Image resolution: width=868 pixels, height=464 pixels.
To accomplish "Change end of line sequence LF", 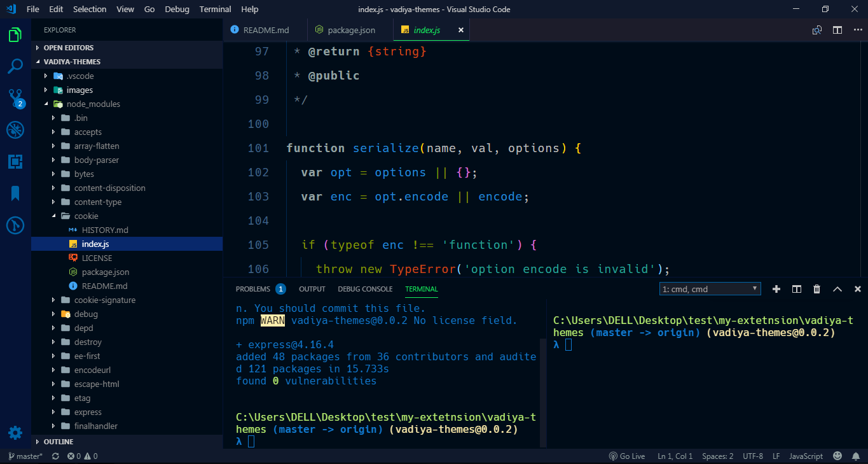I will pos(776,456).
